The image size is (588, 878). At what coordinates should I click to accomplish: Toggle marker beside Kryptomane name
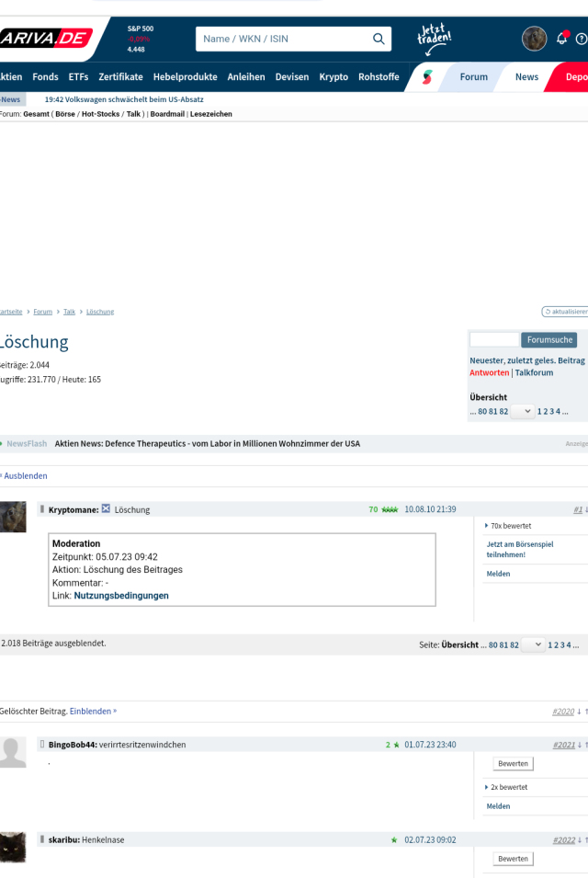[x=42, y=509]
